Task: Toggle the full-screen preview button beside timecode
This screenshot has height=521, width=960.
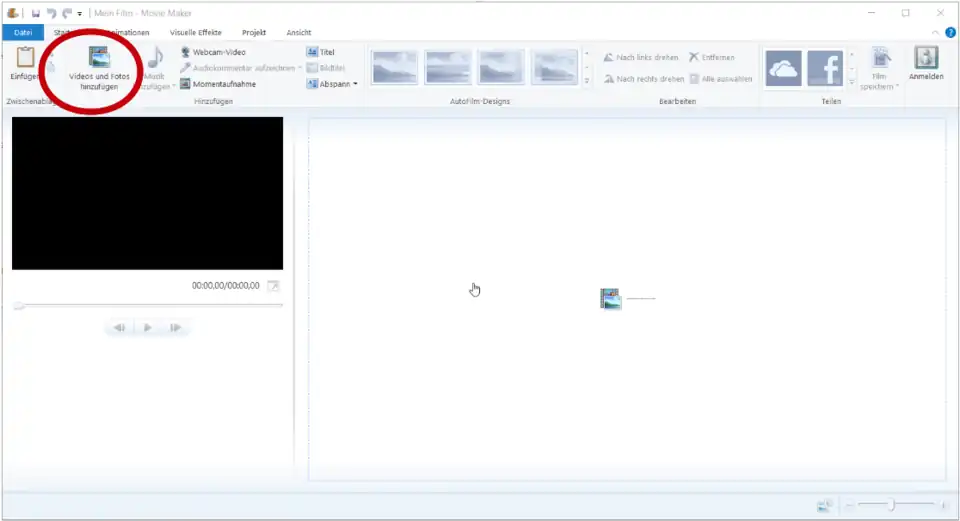Action: click(x=273, y=286)
